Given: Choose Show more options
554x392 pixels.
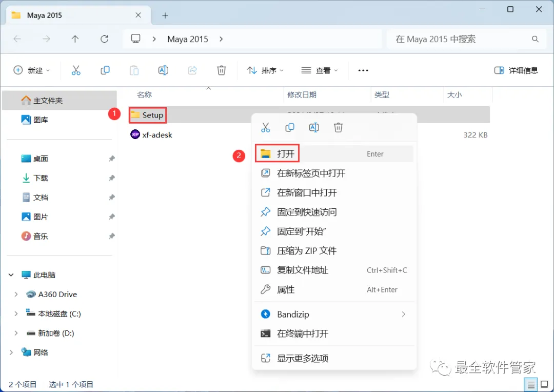Looking at the screenshot, I should (x=333, y=359).
